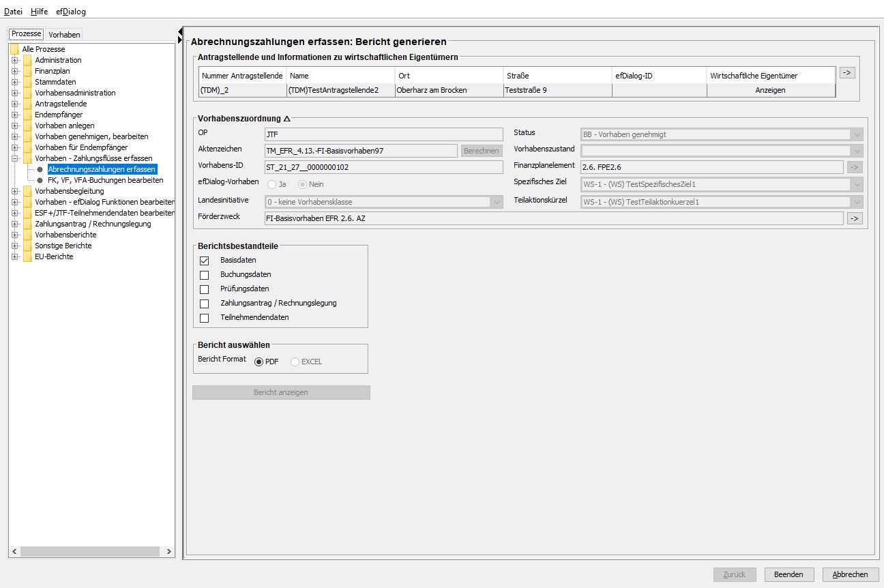
Task: Expand the EU-Berichte tree node
Action: point(14,256)
